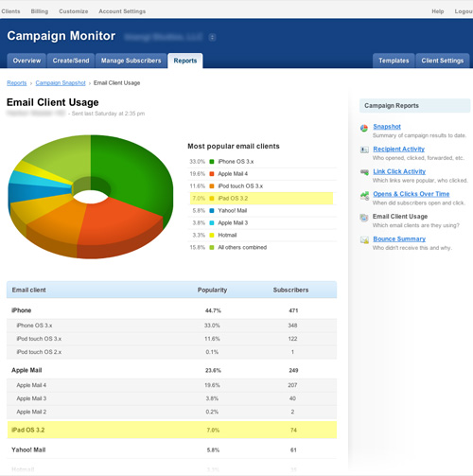473x476 pixels.
Task: Click the Campaign Reports sidebar header
Action: pos(414,106)
